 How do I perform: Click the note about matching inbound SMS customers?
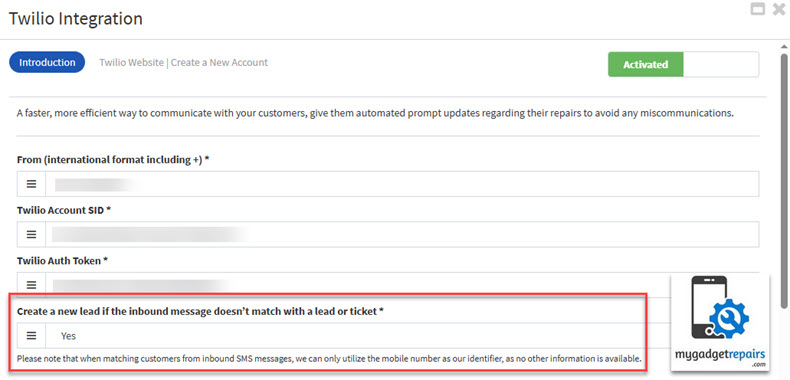pyautogui.click(x=329, y=359)
